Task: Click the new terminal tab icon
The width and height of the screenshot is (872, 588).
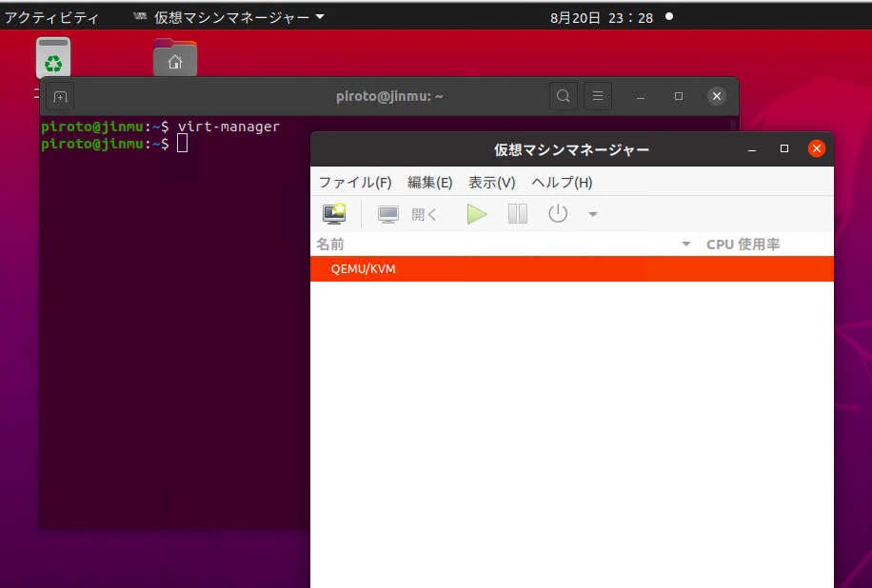Action: pyautogui.click(x=60, y=97)
